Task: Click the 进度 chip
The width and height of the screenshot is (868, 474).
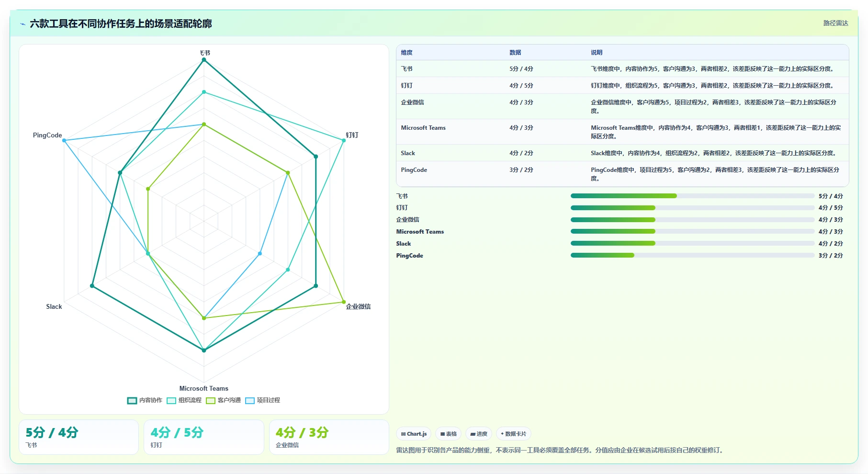Action: click(479, 434)
